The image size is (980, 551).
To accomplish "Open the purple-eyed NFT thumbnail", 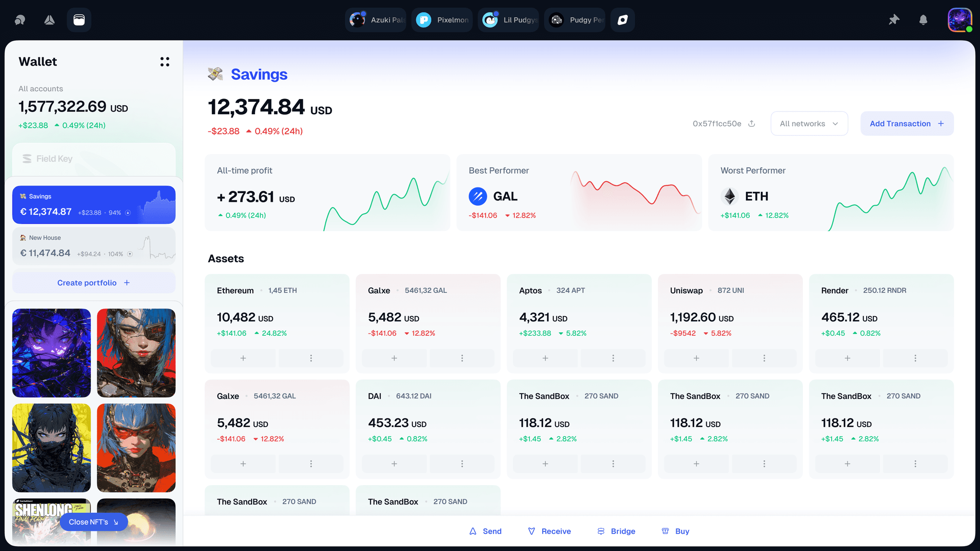I will 52,353.
